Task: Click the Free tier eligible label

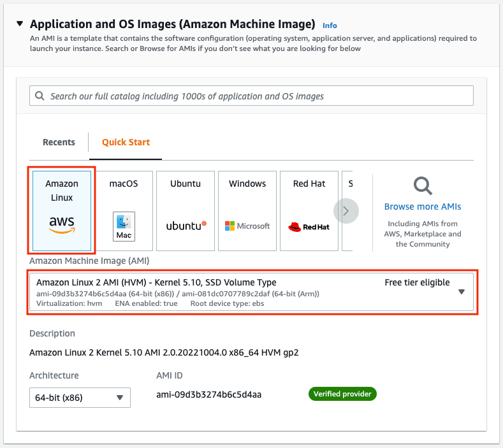Action: click(417, 282)
